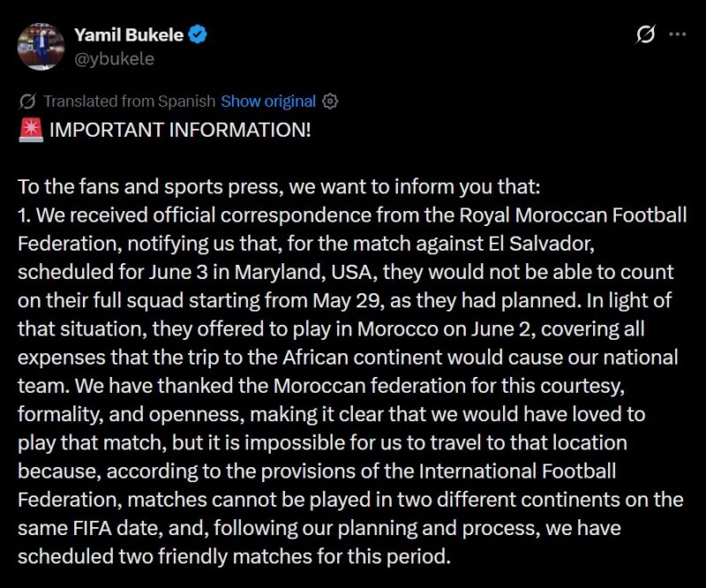The width and height of the screenshot is (706, 588).
Task: Click 'Show original' to view the Spanish text
Action: (268, 102)
